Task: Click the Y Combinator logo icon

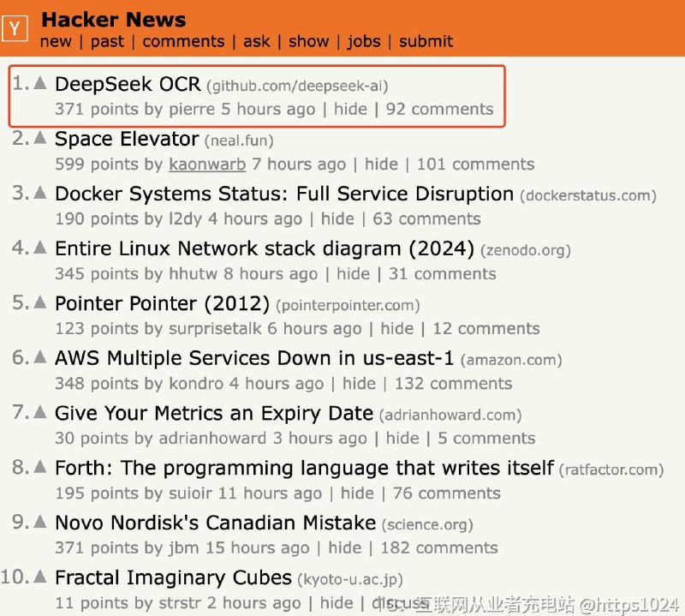Action: click(x=15, y=29)
